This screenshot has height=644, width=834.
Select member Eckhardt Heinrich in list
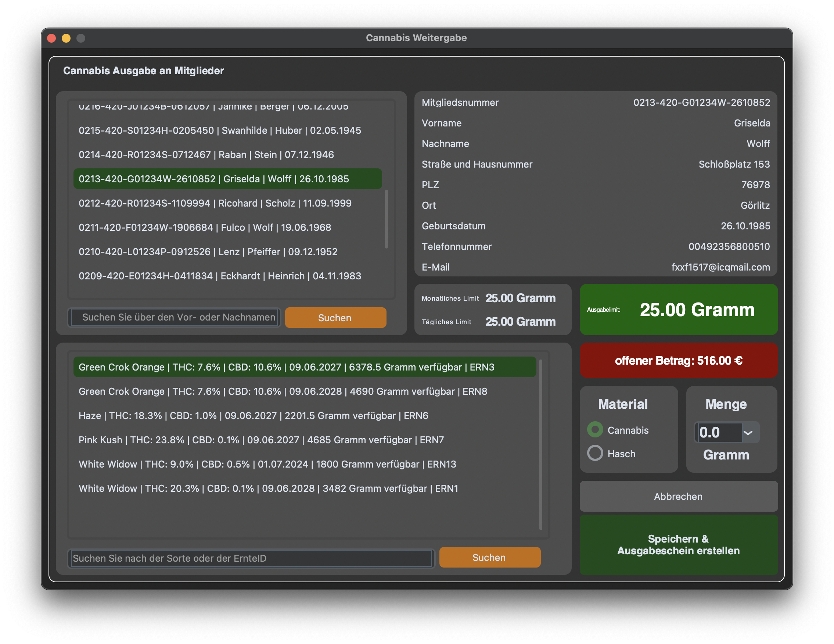point(220,276)
